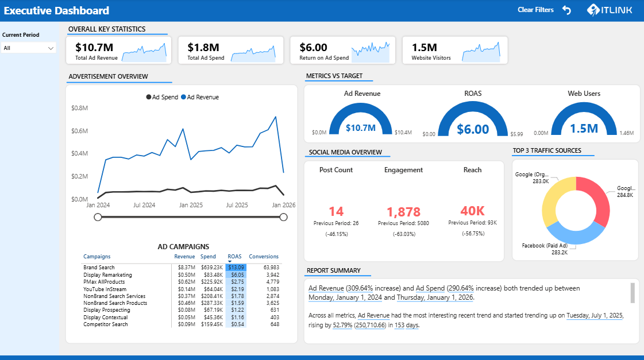Click the "Tuesday, July 1, 2025" link

click(x=594, y=315)
